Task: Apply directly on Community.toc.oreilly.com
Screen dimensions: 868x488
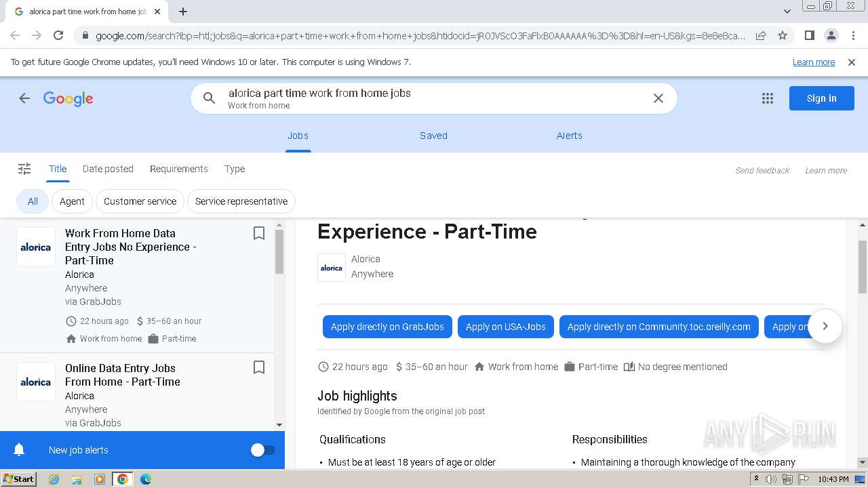Action: [x=659, y=327]
